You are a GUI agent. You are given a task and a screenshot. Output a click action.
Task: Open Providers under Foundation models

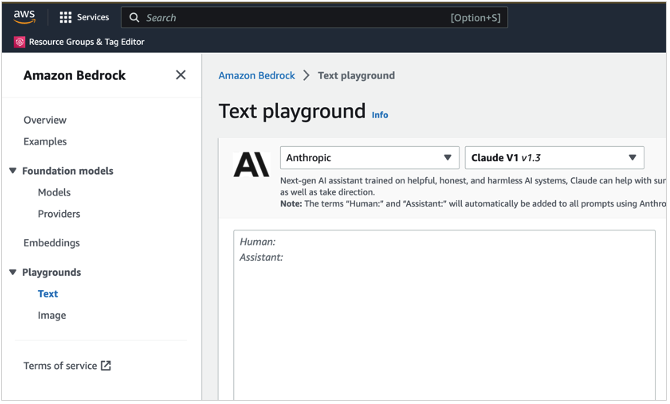59,214
